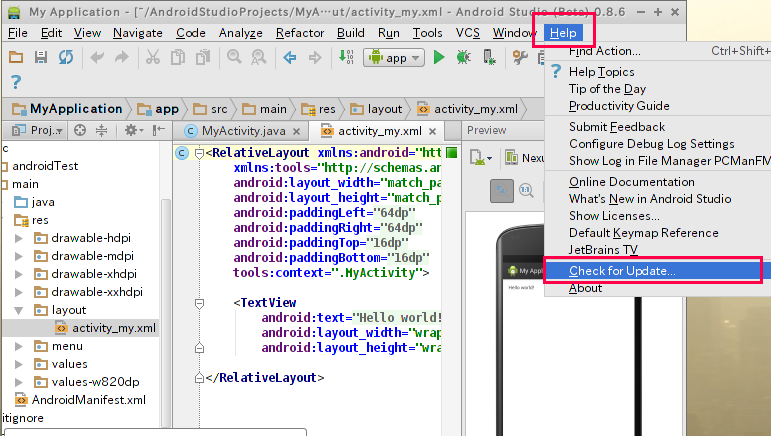This screenshot has height=436, width=771.
Task: Collapse the layout folder
Action: point(19,311)
